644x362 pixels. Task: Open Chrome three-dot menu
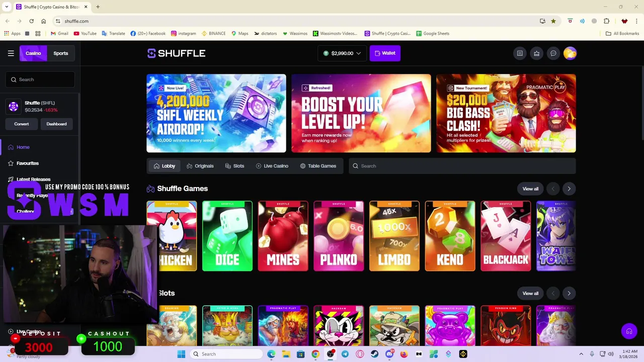[636, 21]
